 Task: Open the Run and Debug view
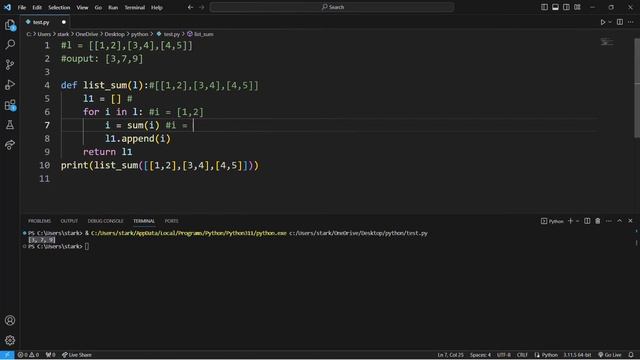click(x=10, y=84)
